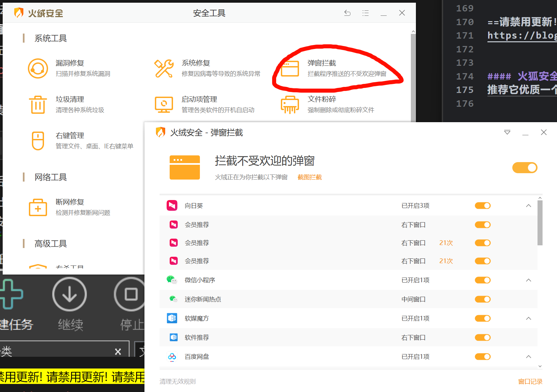Open the triangle dropdown menu in the 弹窗拦截 title bar
The image size is (557, 392).
[x=507, y=132]
